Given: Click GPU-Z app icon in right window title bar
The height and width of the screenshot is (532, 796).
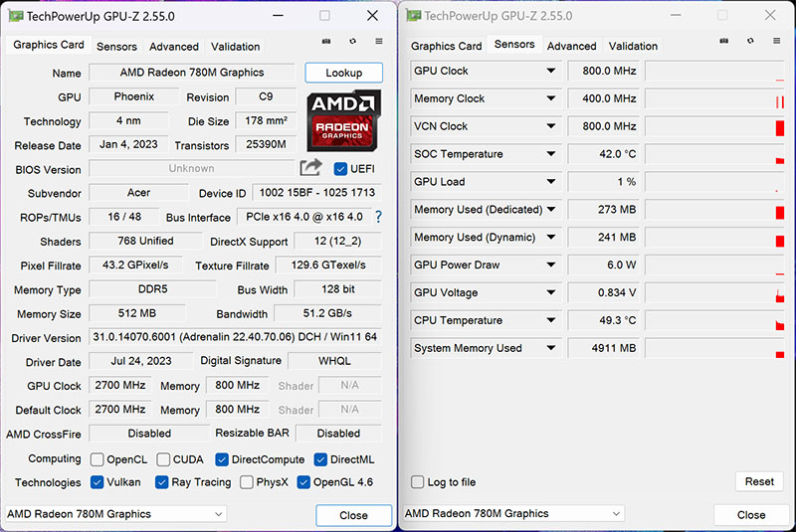Looking at the screenshot, I should point(413,16).
